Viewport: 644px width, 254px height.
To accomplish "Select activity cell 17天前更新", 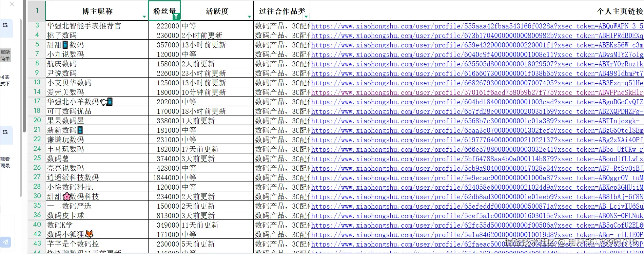I will pyautogui.click(x=217, y=149).
